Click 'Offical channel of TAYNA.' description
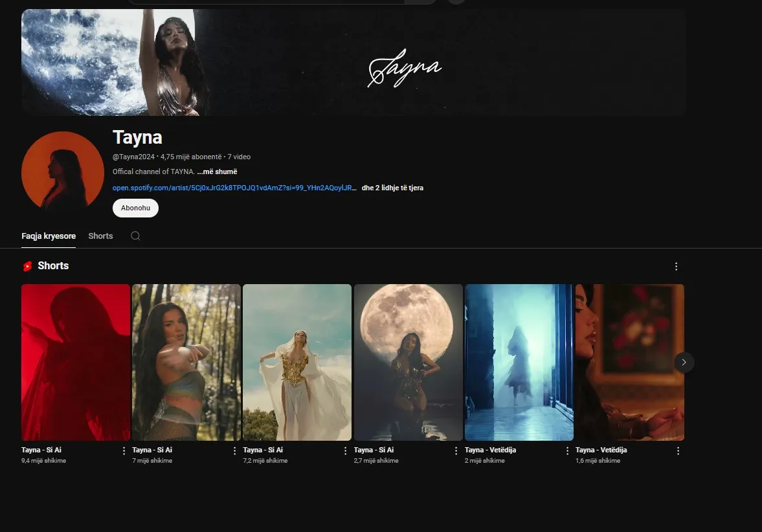This screenshot has width=762, height=532. 153,172
